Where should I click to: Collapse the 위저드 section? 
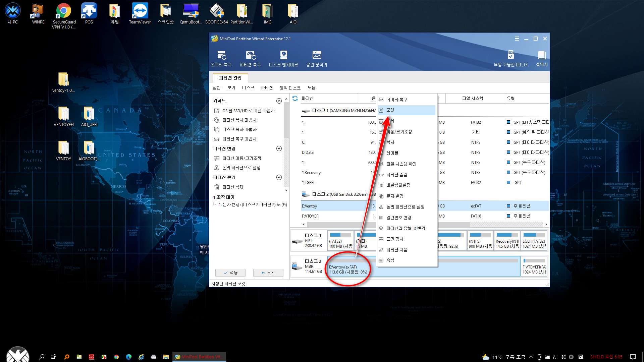point(279,101)
